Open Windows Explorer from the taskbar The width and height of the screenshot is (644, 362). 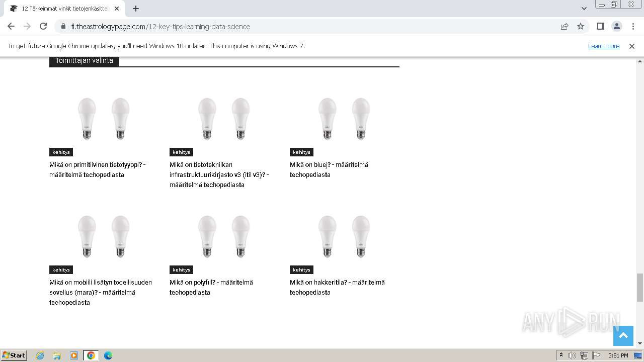pyautogui.click(x=57, y=355)
